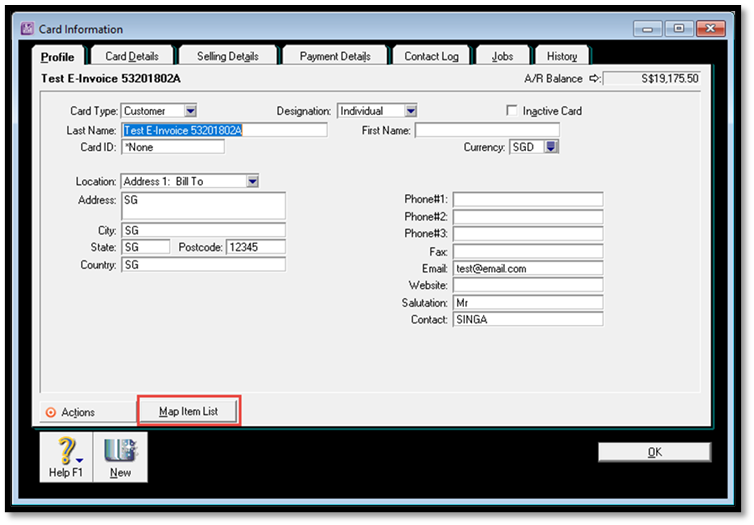Click the New card icon
Image resolution: width=754 pixels, height=525 pixels.
pos(120,450)
